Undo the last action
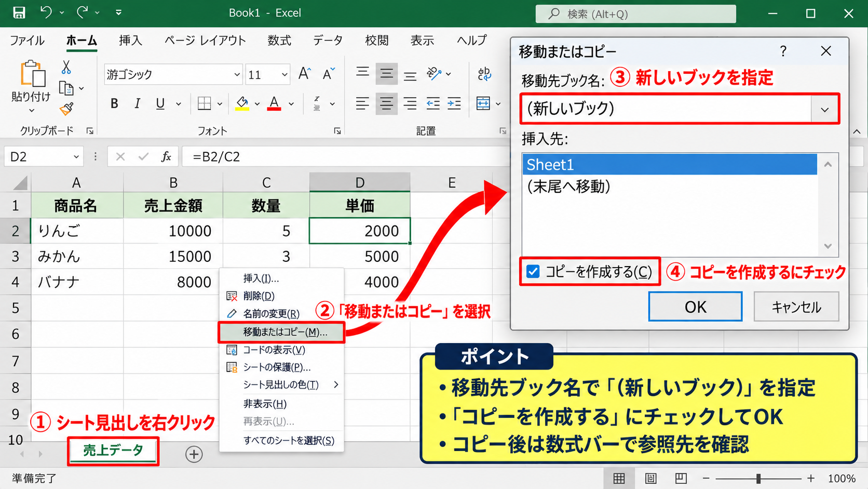The image size is (868, 489). point(46,12)
